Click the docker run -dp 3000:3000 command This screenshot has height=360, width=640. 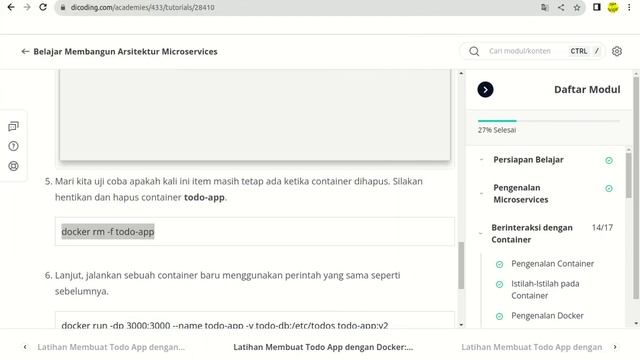(224, 325)
